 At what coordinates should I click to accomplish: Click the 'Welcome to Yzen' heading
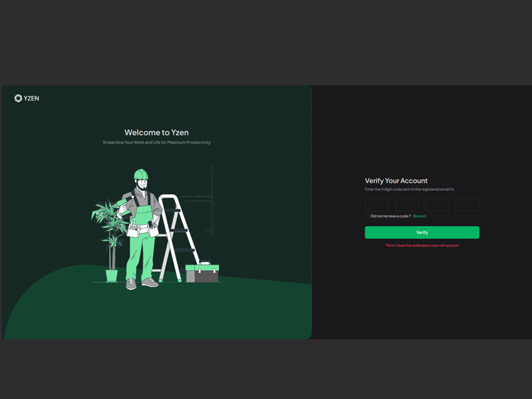click(x=156, y=132)
